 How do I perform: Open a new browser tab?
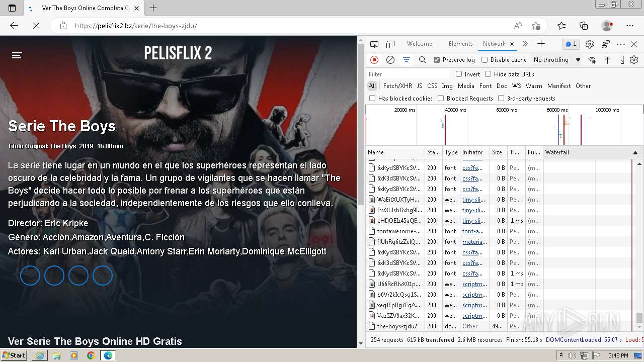[153, 8]
